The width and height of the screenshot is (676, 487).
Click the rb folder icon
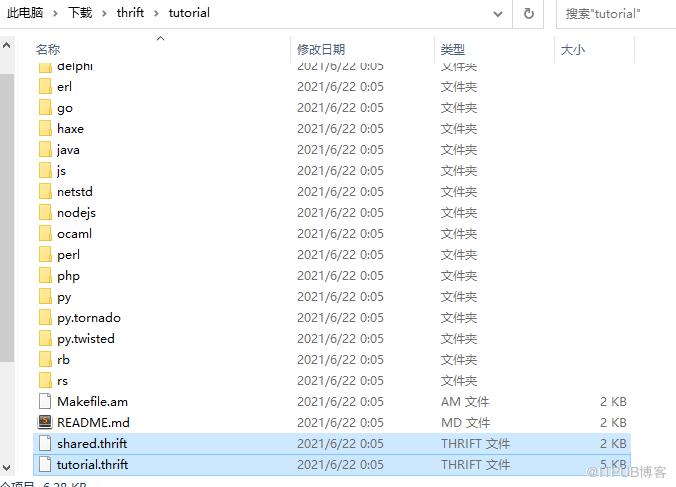(x=45, y=359)
